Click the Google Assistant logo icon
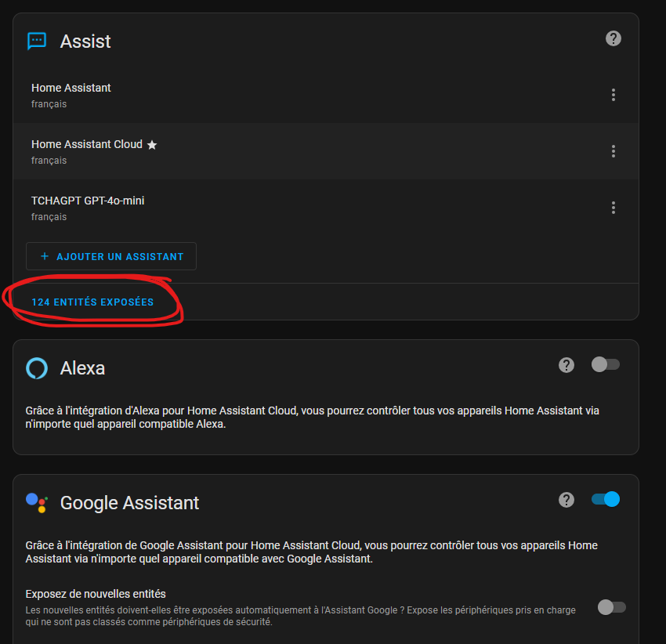 (37, 502)
